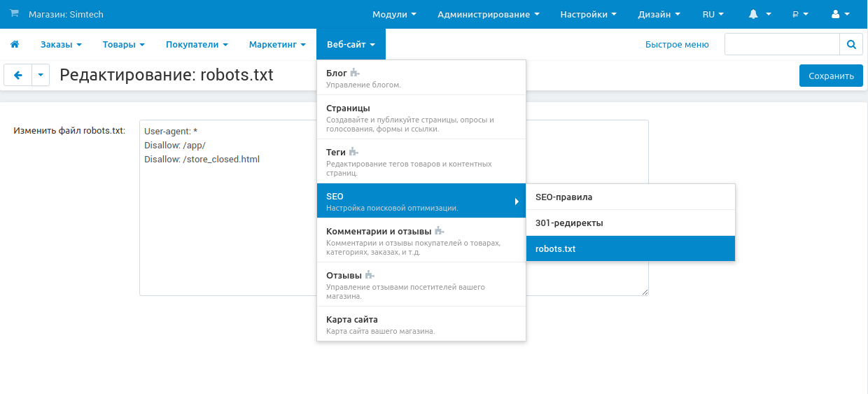Image resolution: width=868 pixels, height=394 pixels.
Task: Open the Быстрое меню link
Action: (x=677, y=44)
